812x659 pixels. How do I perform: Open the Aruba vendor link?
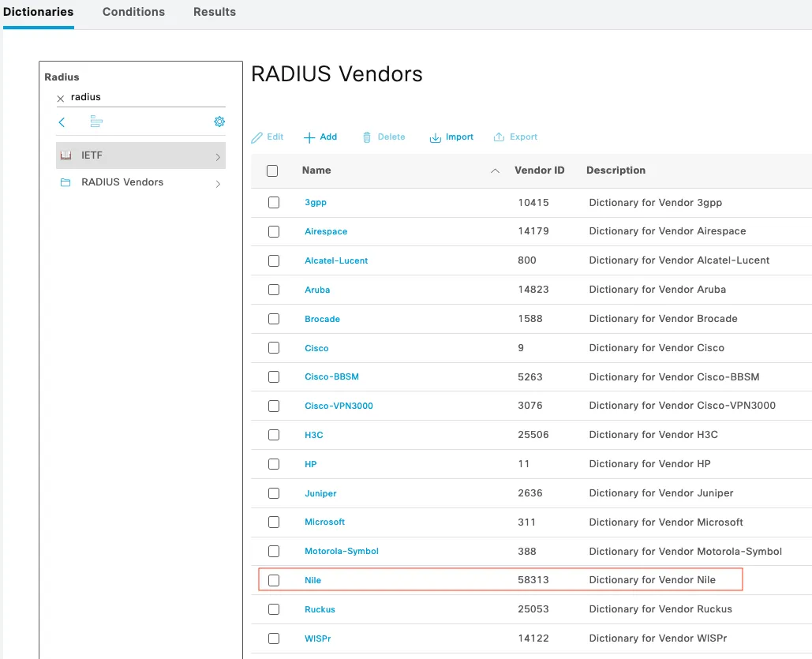pos(317,290)
